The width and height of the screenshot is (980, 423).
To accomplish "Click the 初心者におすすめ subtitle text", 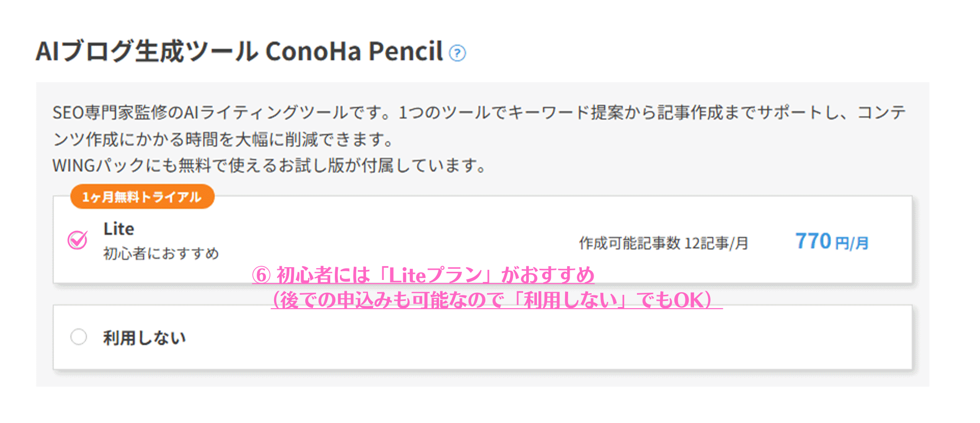I will [161, 253].
